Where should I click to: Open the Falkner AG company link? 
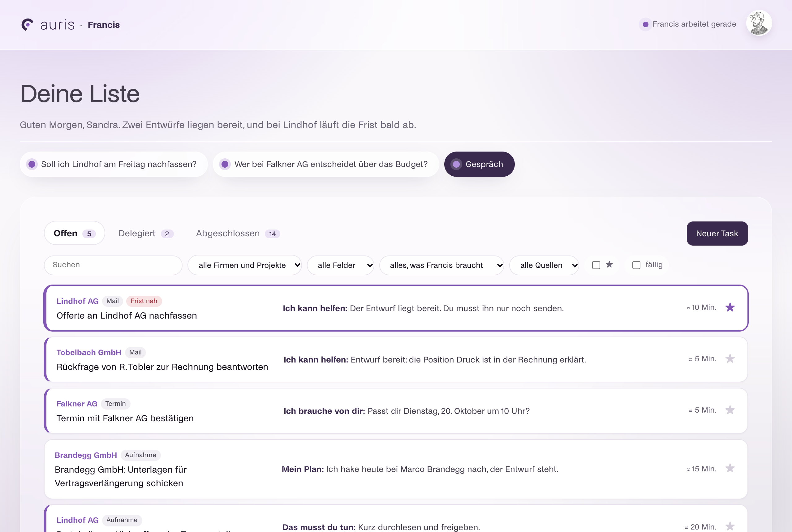click(x=77, y=404)
